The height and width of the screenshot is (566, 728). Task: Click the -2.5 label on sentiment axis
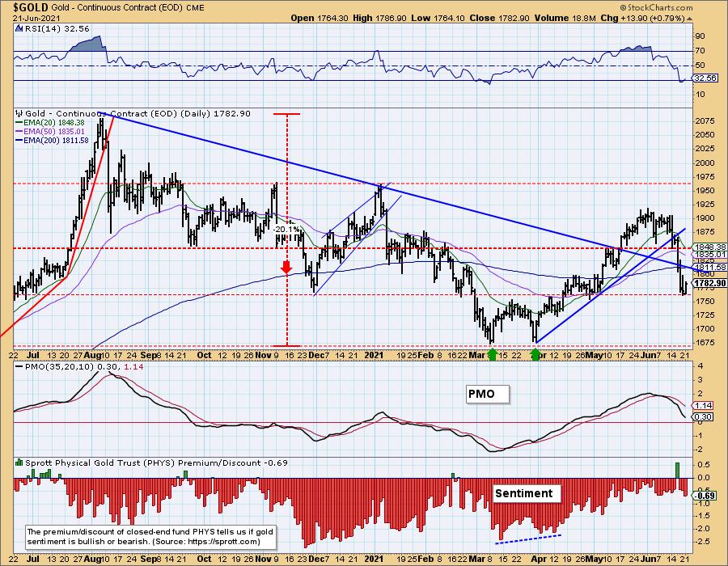click(702, 542)
